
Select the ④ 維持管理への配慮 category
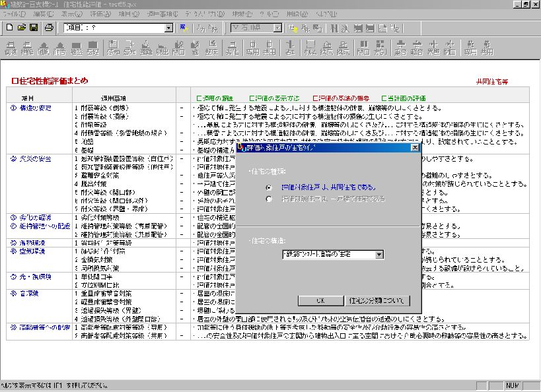[x=40, y=226]
